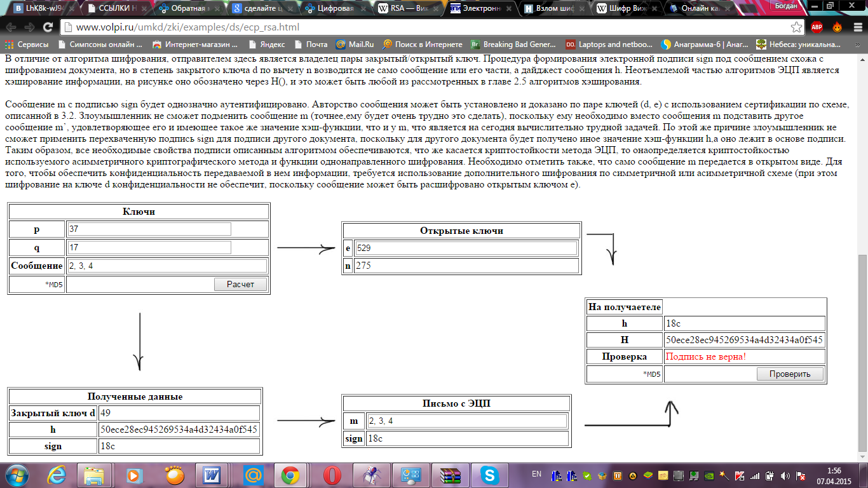This screenshot has width=868, height=488.
Task: Launch Opera browser from the taskbar
Action: (x=332, y=475)
